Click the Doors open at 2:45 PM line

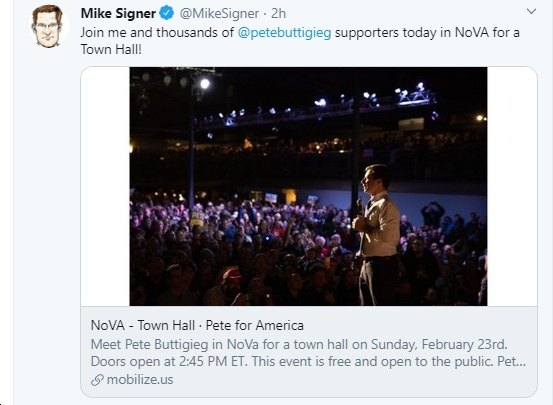click(x=308, y=362)
